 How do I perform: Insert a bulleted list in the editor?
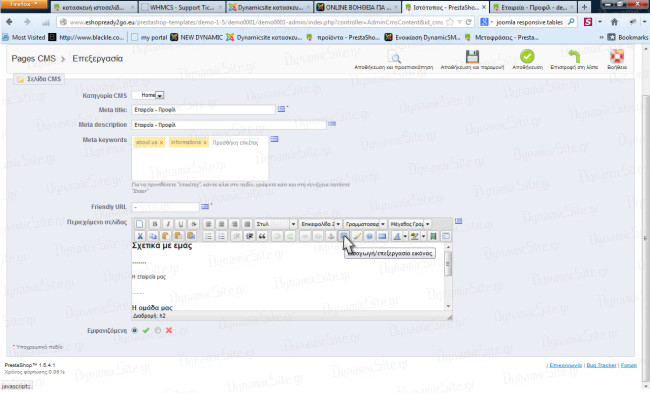pyautogui.click(x=209, y=236)
